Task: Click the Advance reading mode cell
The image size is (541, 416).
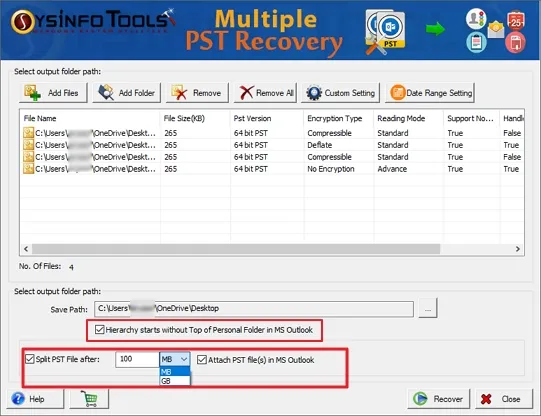Action: [392, 169]
